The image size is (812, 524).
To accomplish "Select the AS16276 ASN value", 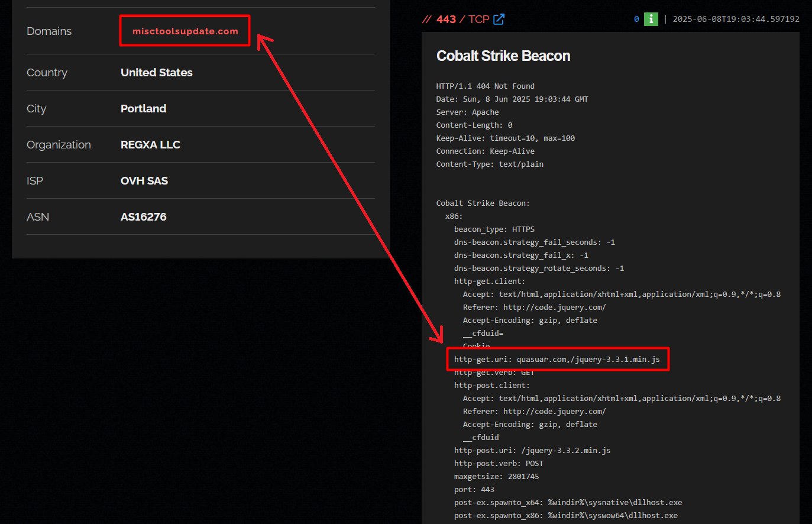I will coord(144,217).
